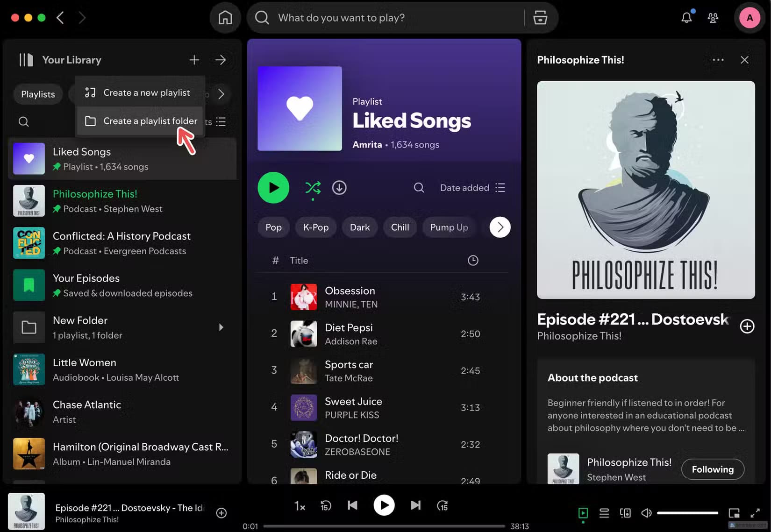The width and height of the screenshot is (771, 532).
Task: Change playback speed 1x
Action: (300, 506)
